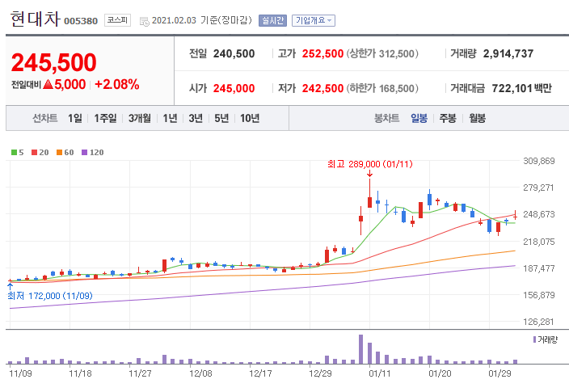Click the +2.08% change value
The width and height of the screenshot is (569, 392).
click(117, 85)
